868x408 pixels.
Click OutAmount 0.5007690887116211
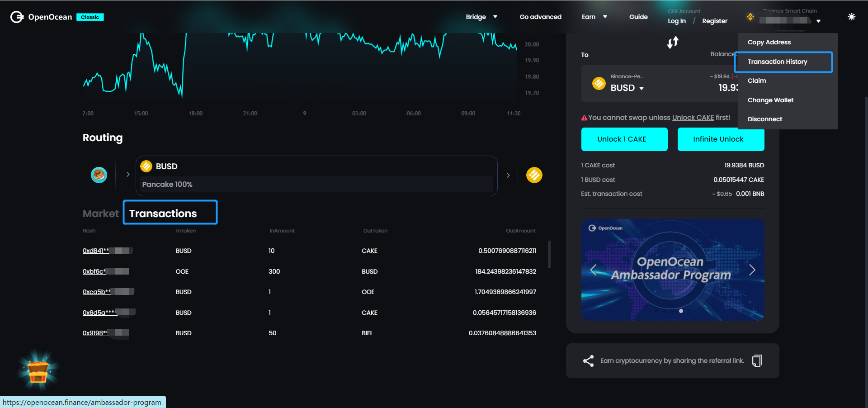pyautogui.click(x=507, y=251)
